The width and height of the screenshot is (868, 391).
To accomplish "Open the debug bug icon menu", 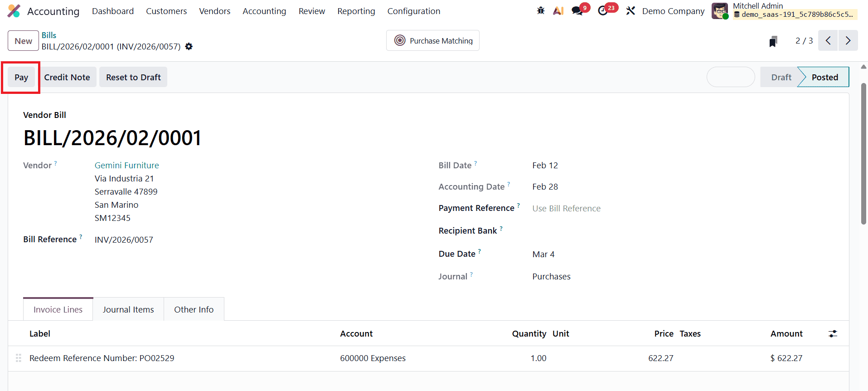I will click(541, 11).
